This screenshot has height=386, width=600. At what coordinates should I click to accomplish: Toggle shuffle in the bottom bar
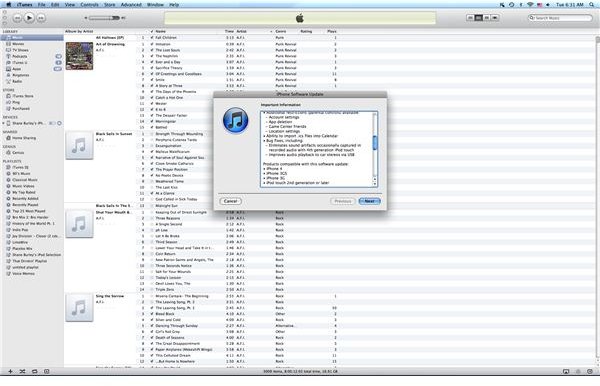coord(22,371)
